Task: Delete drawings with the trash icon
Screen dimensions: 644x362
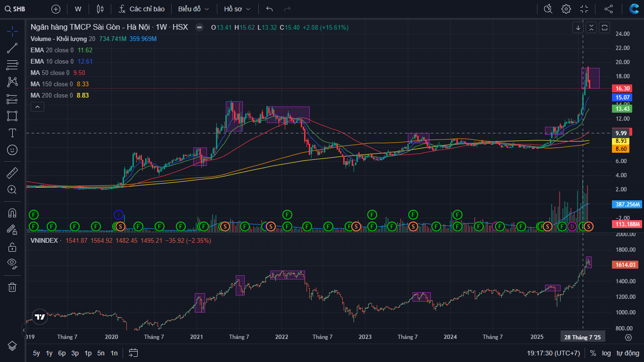Action: click(12, 287)
